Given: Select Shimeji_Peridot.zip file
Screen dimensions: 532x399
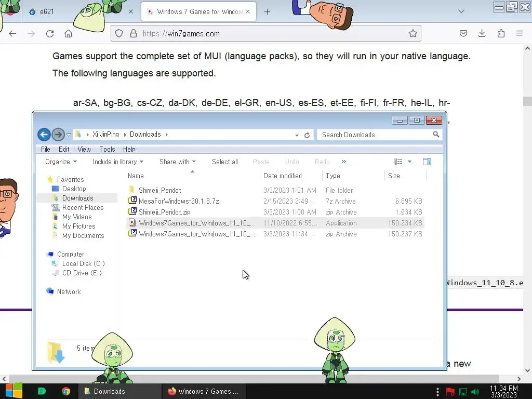Looking at the screenshot, I should point(275,212).
